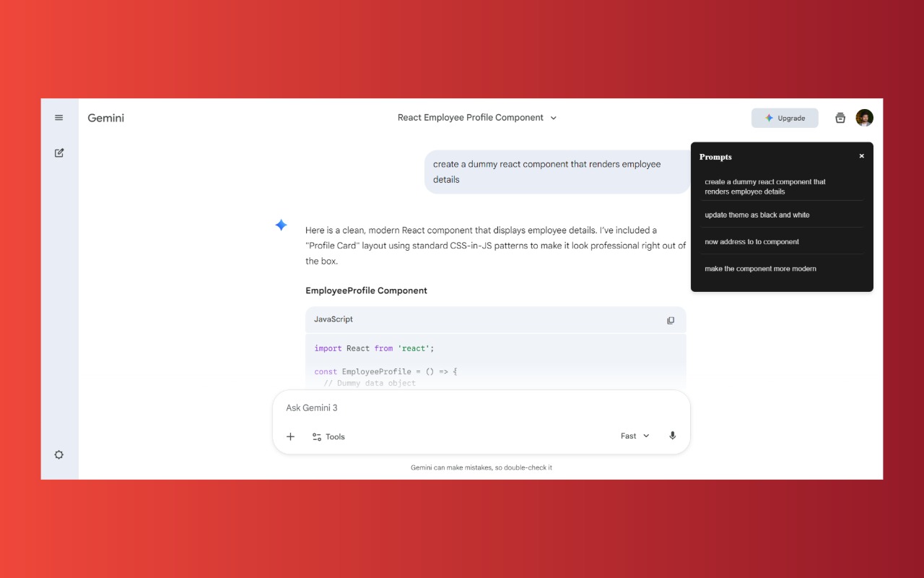Image resolution: width=924 pixels, height=578 pixels.
Task: Open the Tools menu
Action: click(x=328, y=436)
